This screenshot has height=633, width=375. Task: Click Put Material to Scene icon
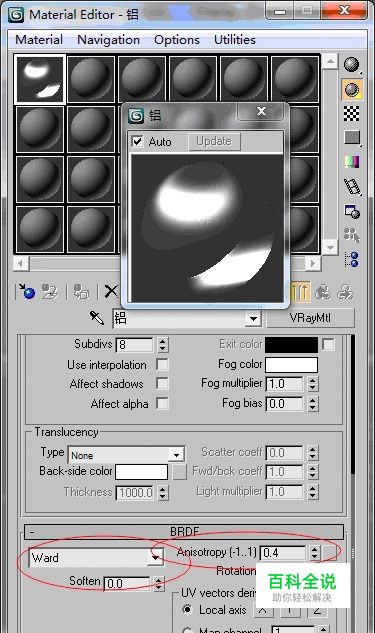pyautogui.click(x=50, y=291)
